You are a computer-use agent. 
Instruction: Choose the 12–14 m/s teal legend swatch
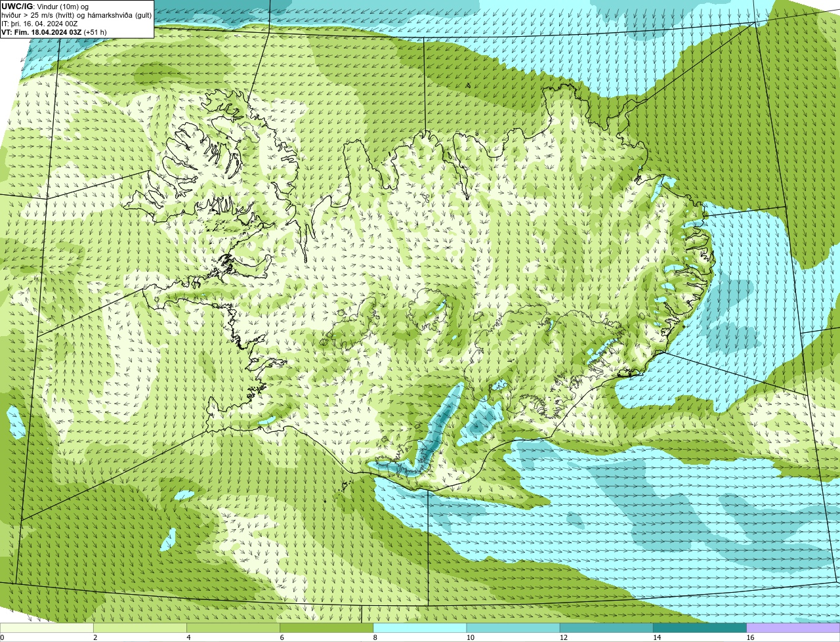coord(606,628)
